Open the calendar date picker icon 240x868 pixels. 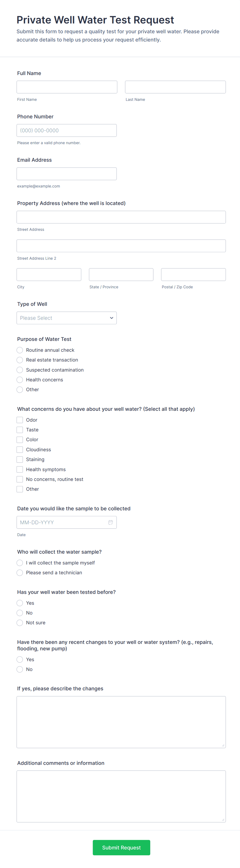pyautogui.click(x=110, y=522)
